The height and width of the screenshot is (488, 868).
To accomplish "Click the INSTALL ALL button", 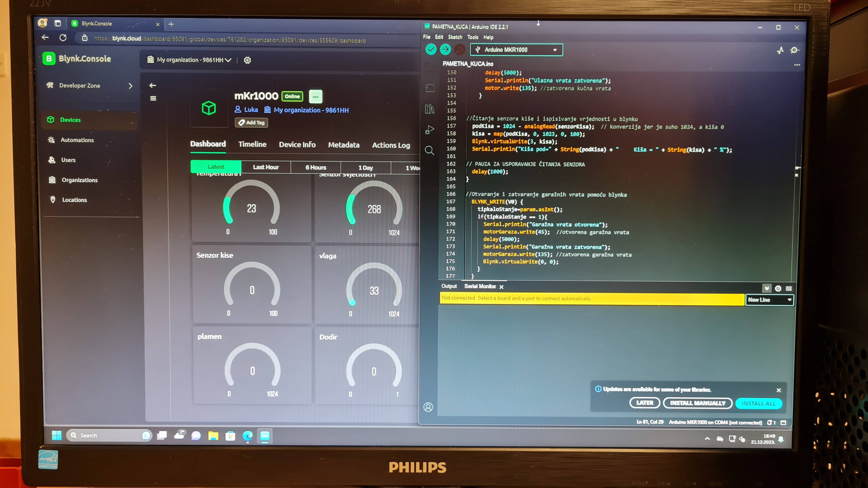I will pyautogui.click(x=758, y=403).
